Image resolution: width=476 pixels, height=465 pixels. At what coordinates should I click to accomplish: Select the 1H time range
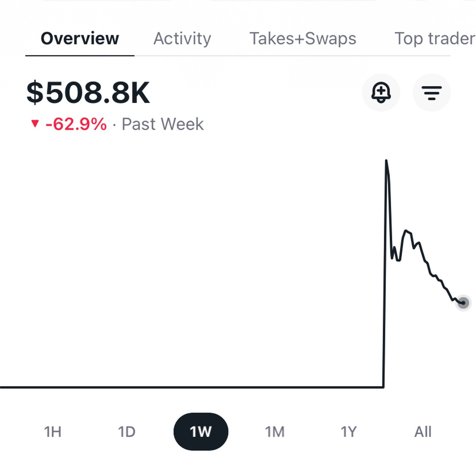pos(53,431)
